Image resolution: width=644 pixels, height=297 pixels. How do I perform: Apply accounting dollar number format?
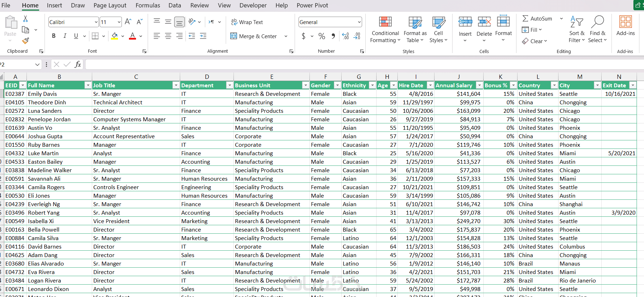pos(303,36)
